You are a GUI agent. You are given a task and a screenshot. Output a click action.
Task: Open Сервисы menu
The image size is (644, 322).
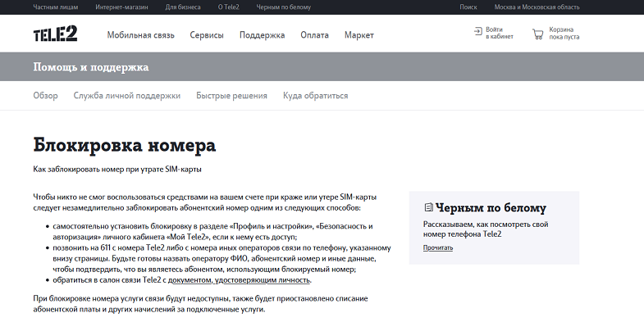(207, 35)
